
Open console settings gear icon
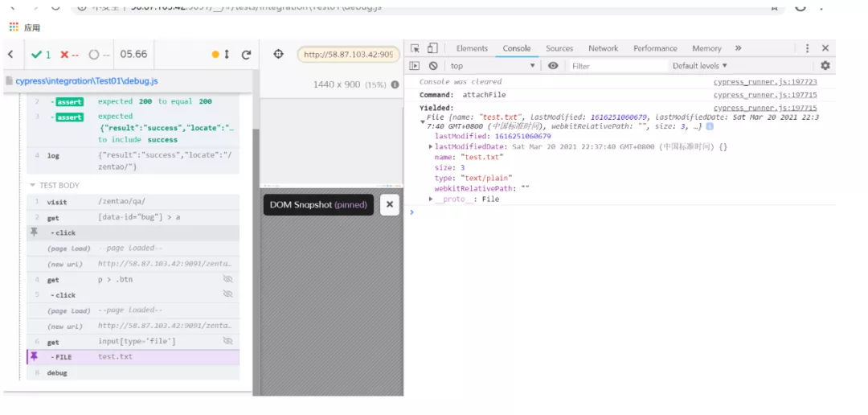tap(825, 65)
